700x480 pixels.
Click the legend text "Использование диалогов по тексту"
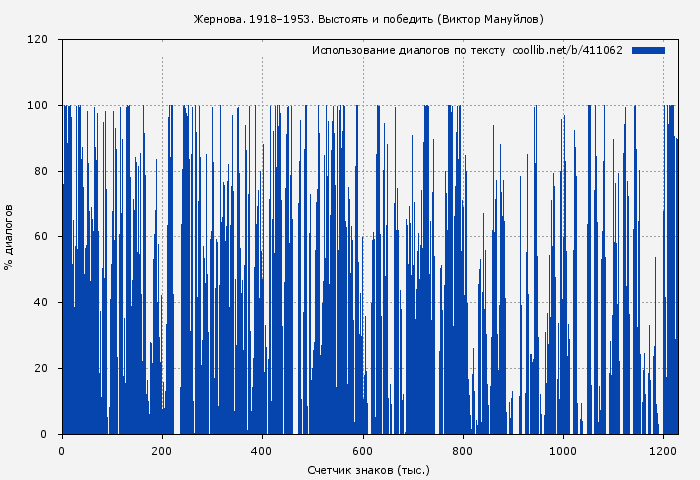(408, 50)
